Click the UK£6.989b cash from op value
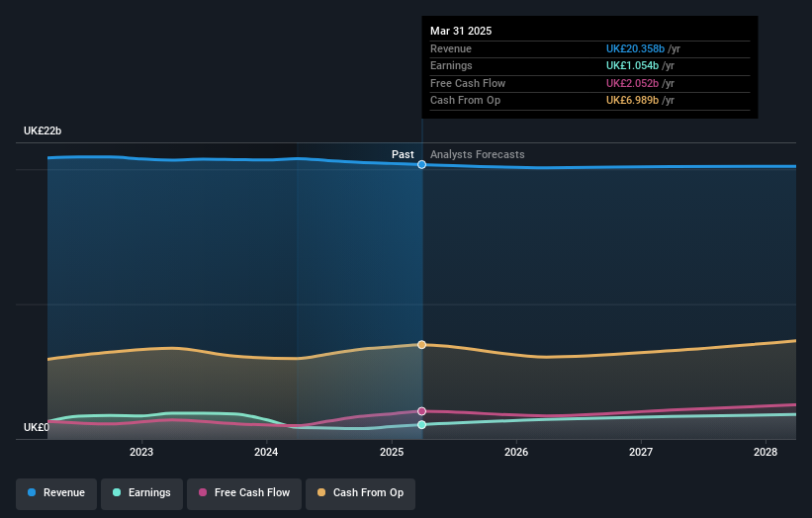812x518 pixels. pyautogui.click(x=632, y=101)
